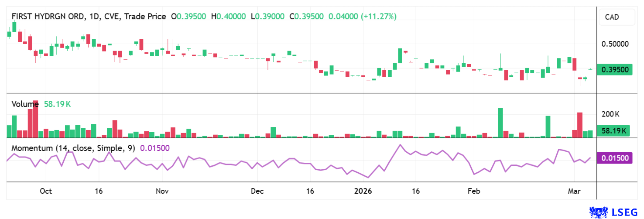Click the tall green volume bar in early February

click(500, 123)
